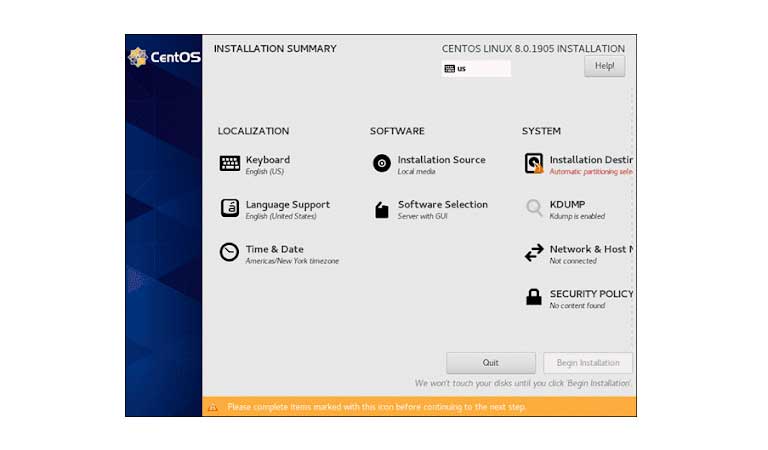Click the Time & Date clock icon
Image resolution: width=768 pixels, height=450 pixels.
229,253
